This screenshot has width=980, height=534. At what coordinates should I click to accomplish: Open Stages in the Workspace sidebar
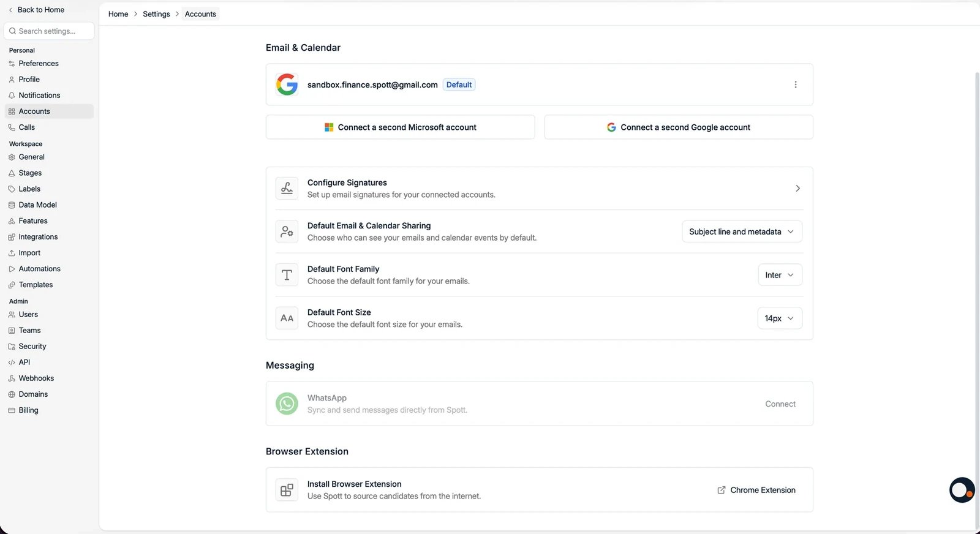tap(49, 173)
